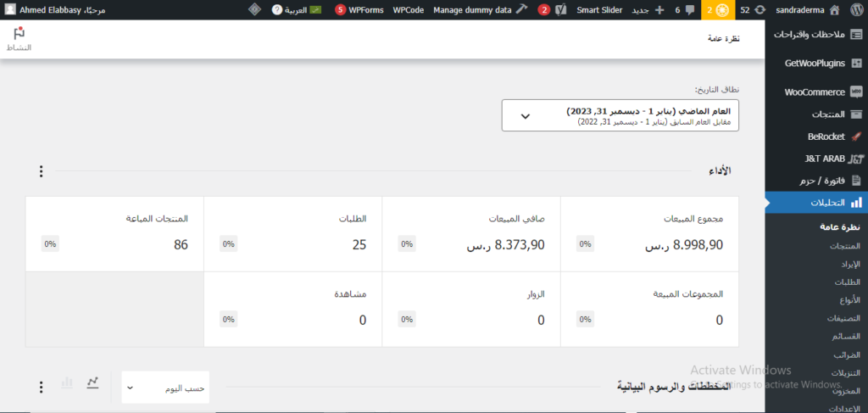This screenshot has height=413, width=868.
Task: Open الطلبات submenu link in sidebar
Action: point(848,282)
